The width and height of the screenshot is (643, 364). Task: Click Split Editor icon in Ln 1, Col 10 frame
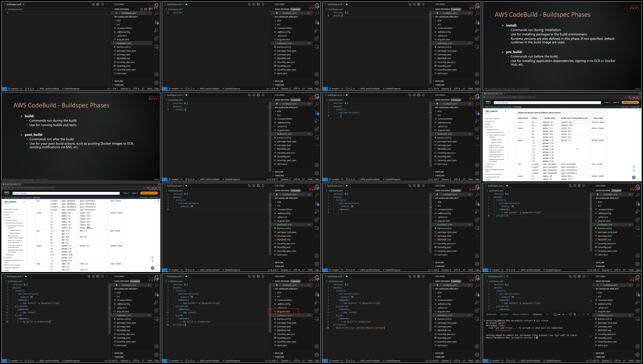pos(263,5)
